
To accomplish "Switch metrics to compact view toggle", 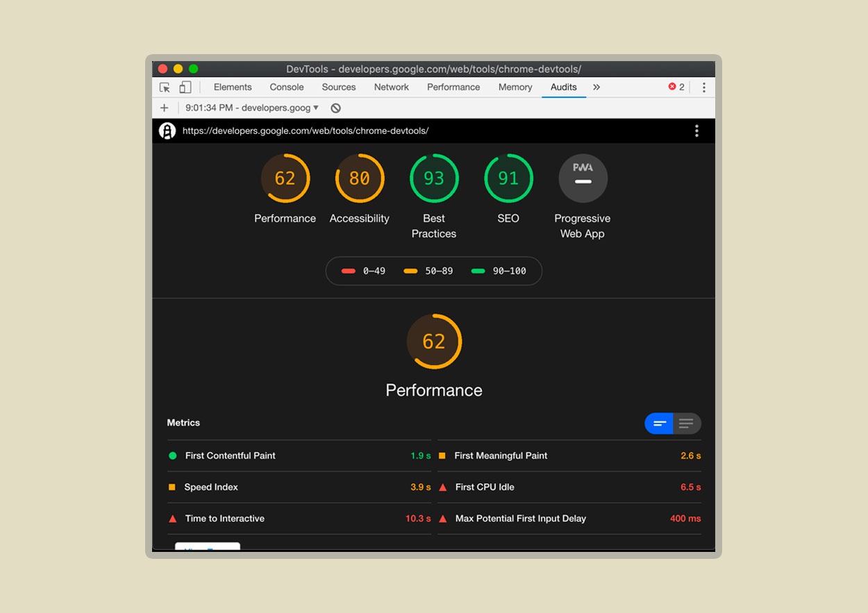I will (x=659, y=423).
